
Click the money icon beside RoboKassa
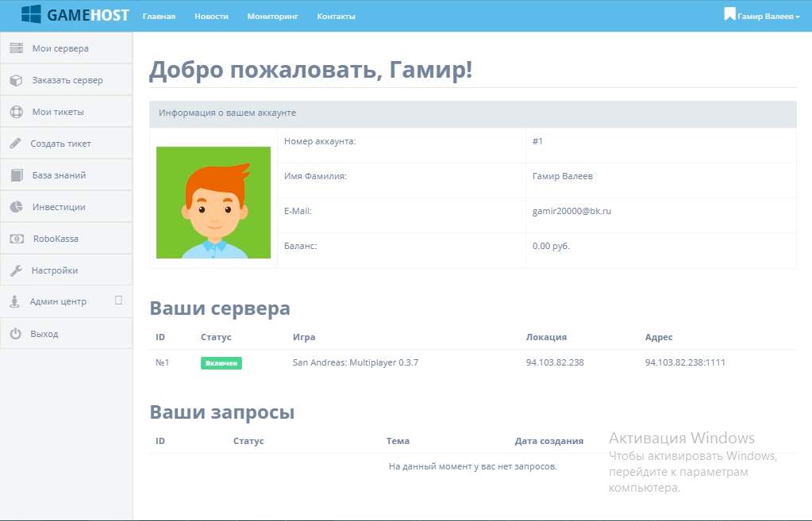(16, 239)
